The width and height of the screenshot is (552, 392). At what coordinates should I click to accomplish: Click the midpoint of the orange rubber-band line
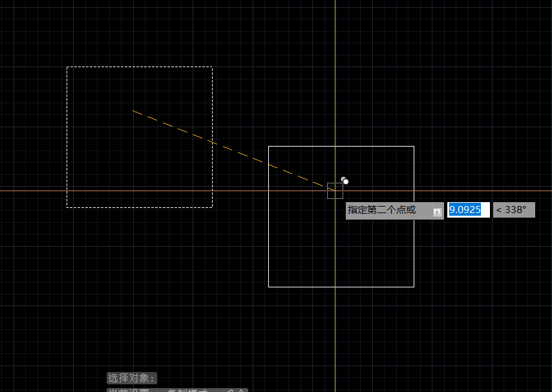234,150
